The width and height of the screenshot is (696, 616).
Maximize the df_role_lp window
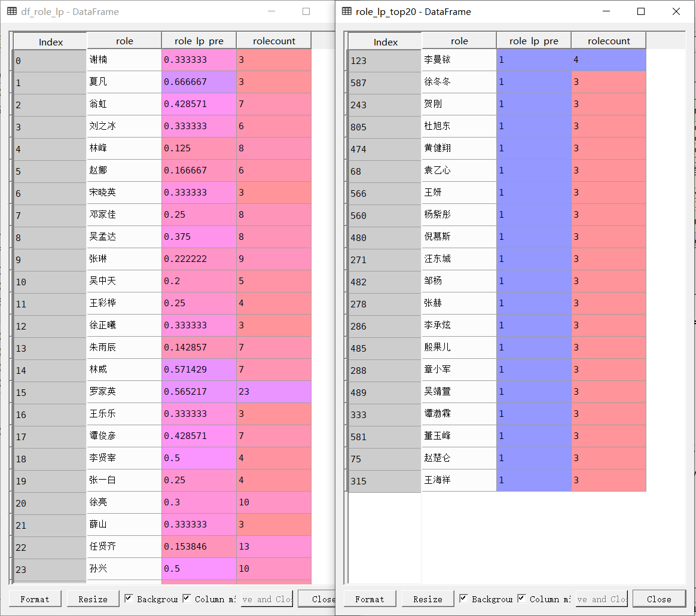click(x=306, y=11)
